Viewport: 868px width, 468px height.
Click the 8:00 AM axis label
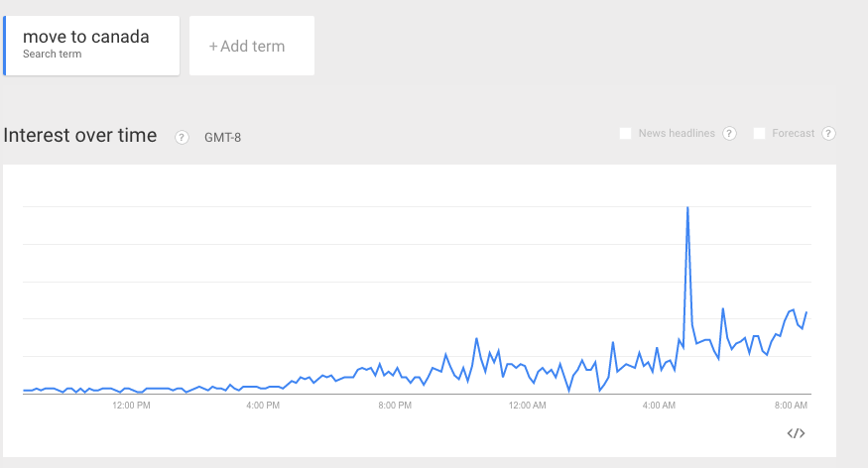click(x=791, y=406)
